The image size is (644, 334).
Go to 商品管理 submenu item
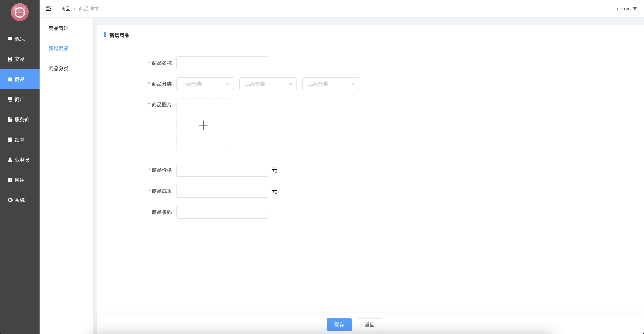pyautogui.click(x=58, y=28)
